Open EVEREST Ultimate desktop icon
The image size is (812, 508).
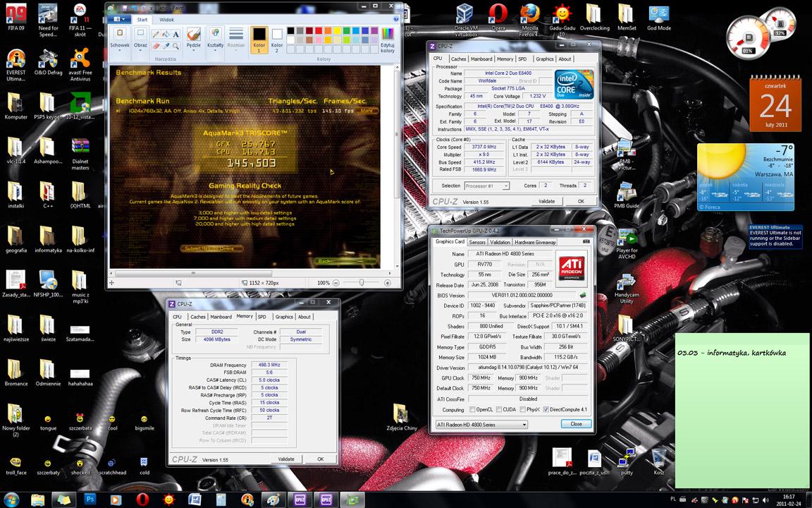pos(16,65)
